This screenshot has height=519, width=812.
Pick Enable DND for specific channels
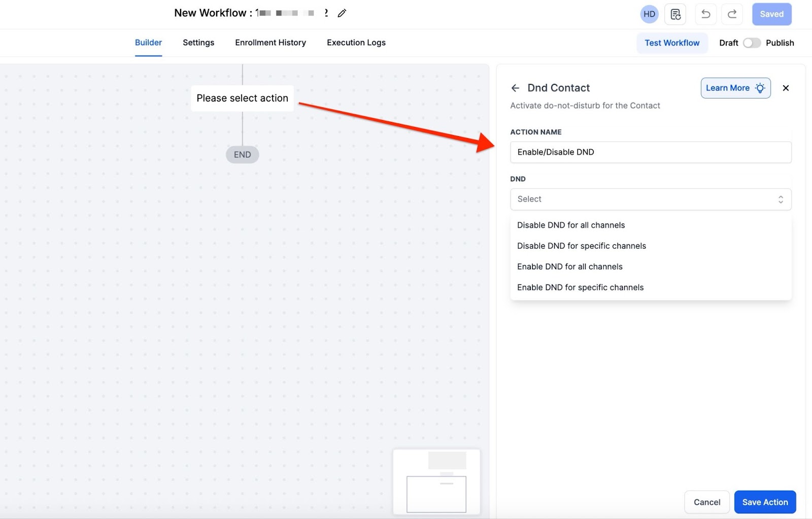pos(580,287)
